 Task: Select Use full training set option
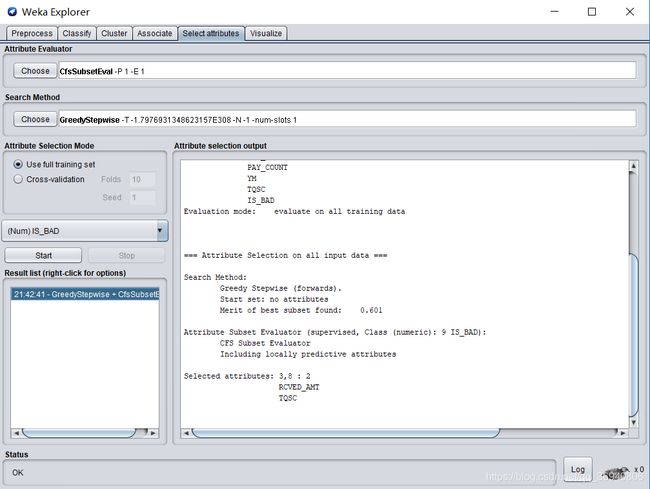[x=55, y=164]
